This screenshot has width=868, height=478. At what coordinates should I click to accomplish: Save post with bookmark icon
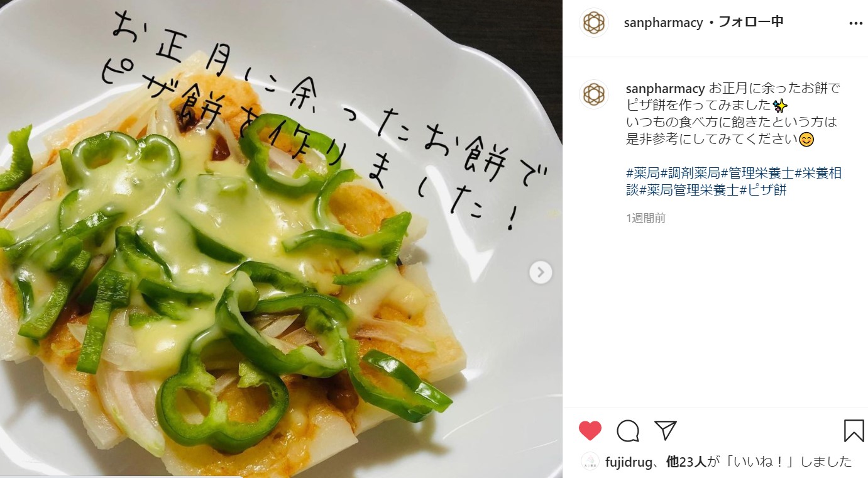coord(854,431)
